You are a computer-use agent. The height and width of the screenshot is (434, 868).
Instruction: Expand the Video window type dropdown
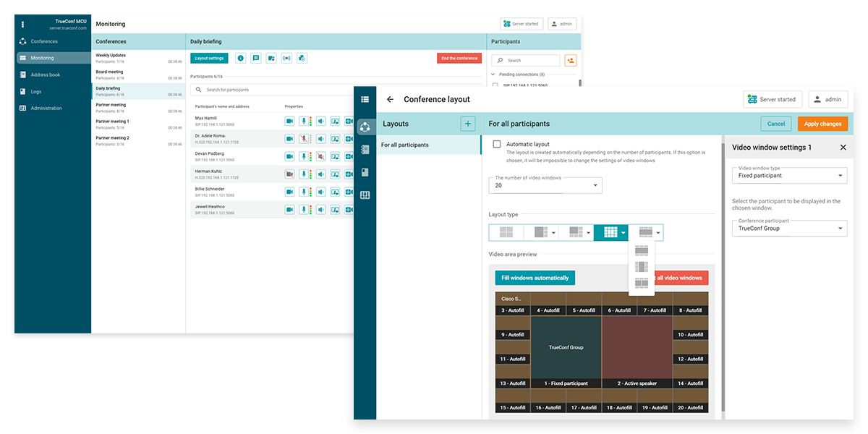click(789, 176)
